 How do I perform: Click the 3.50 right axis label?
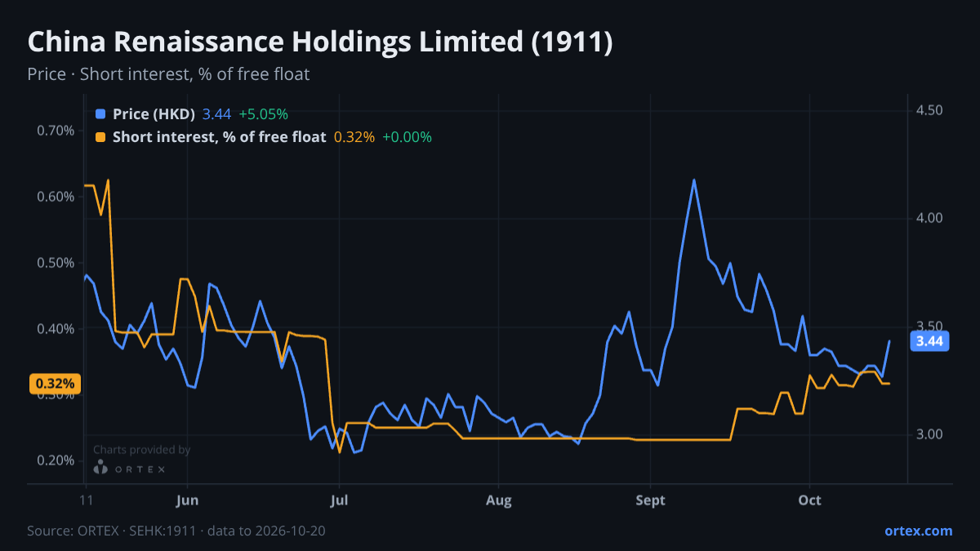pos(929,326)
